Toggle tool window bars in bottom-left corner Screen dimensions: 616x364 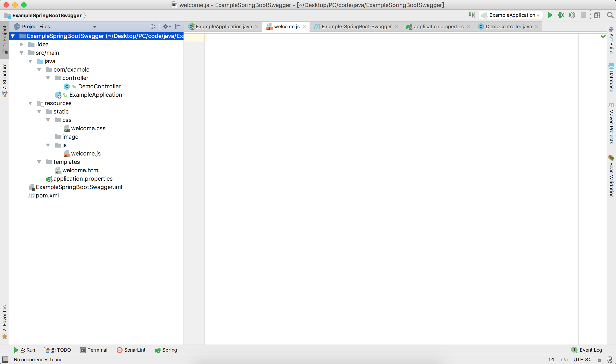tap(5, 359)
